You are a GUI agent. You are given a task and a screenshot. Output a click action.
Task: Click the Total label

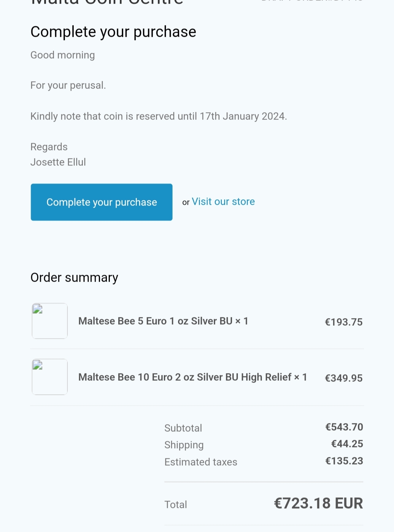[x=175, y=505]
